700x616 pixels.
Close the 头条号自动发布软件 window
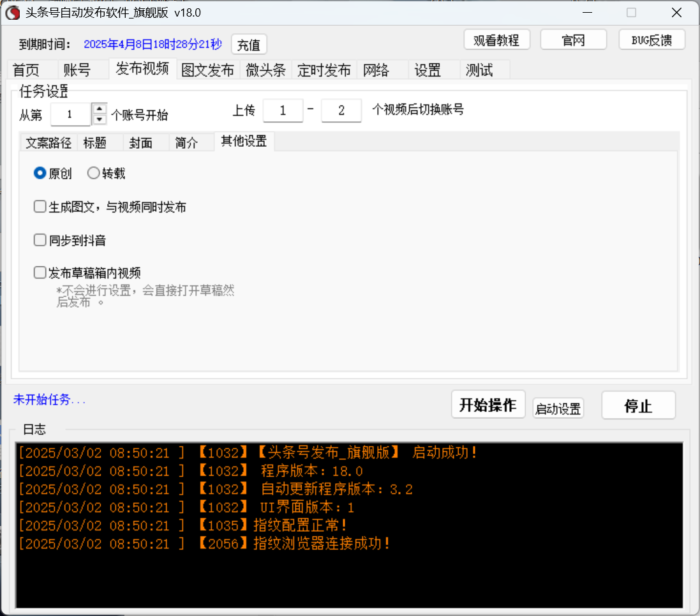click(676, 13)
